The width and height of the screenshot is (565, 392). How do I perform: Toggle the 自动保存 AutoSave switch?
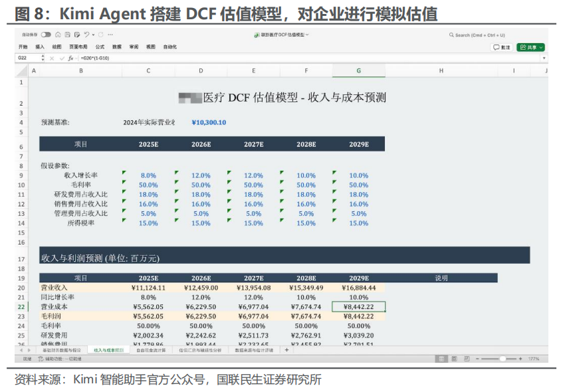(46, 35)
